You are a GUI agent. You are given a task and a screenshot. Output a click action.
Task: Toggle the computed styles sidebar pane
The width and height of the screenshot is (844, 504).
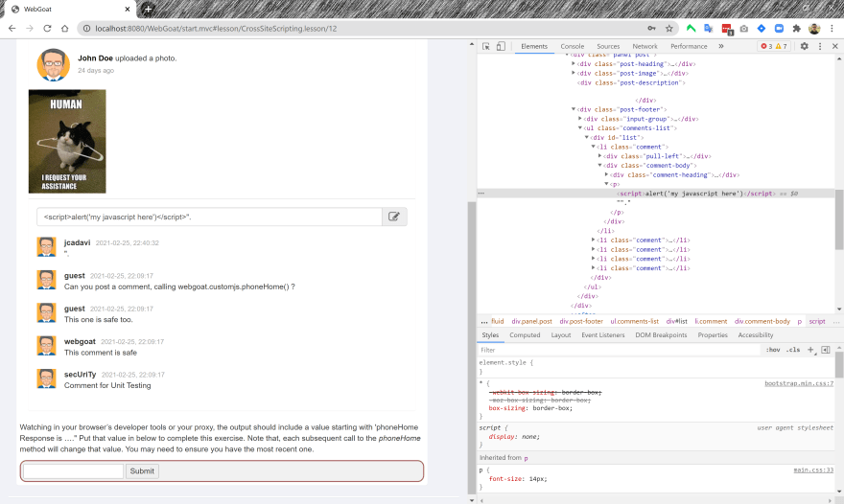[x=826, y=350]
